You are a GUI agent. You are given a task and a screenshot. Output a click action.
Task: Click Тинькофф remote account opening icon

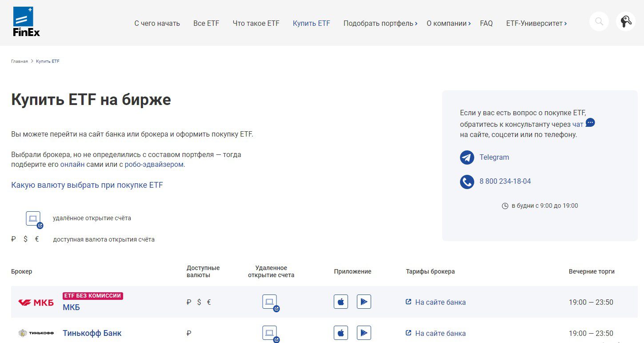click(x=271, y=334)
